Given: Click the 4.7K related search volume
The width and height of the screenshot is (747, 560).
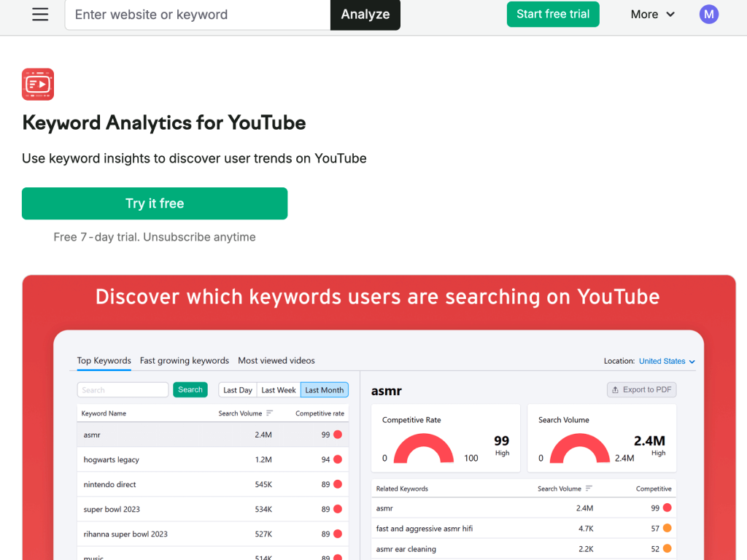Looking at the screenshot, I should tap(586, 529).
